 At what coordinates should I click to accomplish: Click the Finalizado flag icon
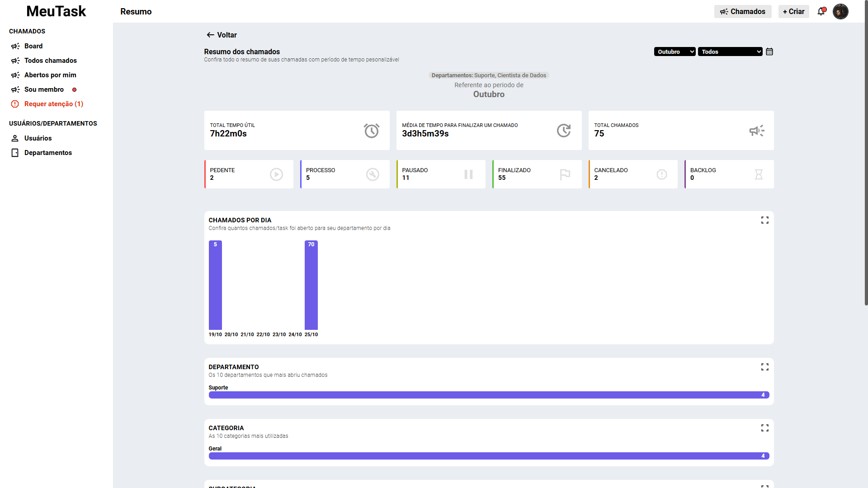[565, 174]
